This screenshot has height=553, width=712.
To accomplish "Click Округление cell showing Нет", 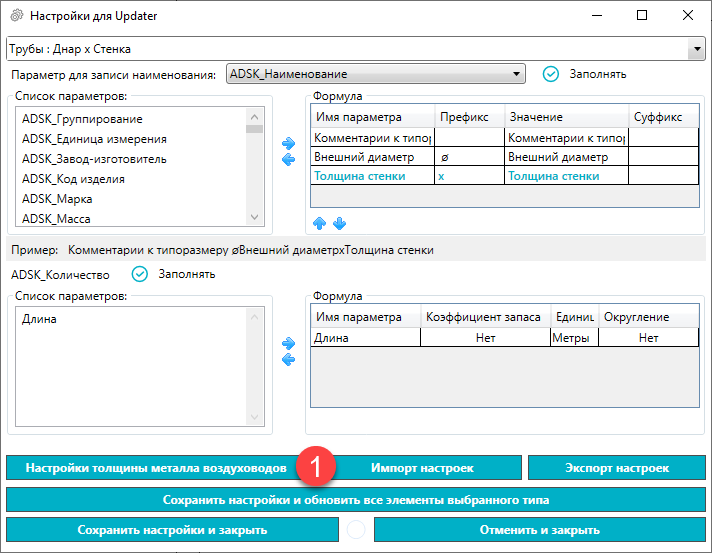I will [648, 338].
